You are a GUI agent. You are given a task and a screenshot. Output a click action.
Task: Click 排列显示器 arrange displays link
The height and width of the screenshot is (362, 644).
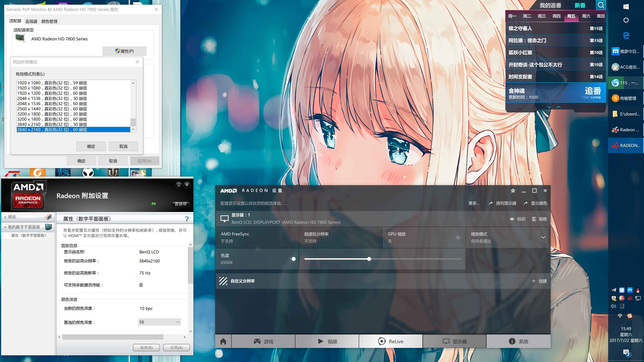(x=502, y=203)
